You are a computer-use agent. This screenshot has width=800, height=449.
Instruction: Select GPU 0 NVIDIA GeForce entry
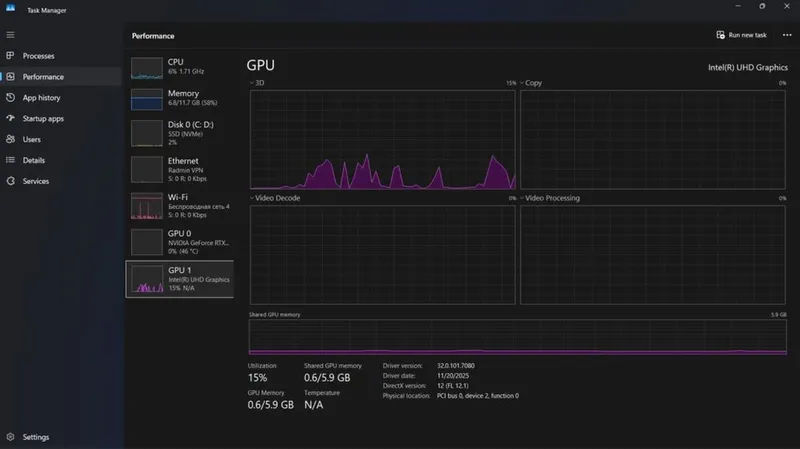tap(180, 242)
